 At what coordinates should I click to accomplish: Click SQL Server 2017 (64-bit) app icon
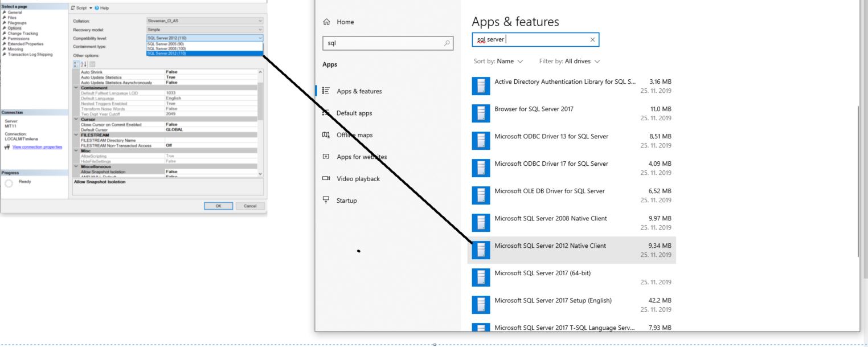pyautogui.click(x=481, y=277)
